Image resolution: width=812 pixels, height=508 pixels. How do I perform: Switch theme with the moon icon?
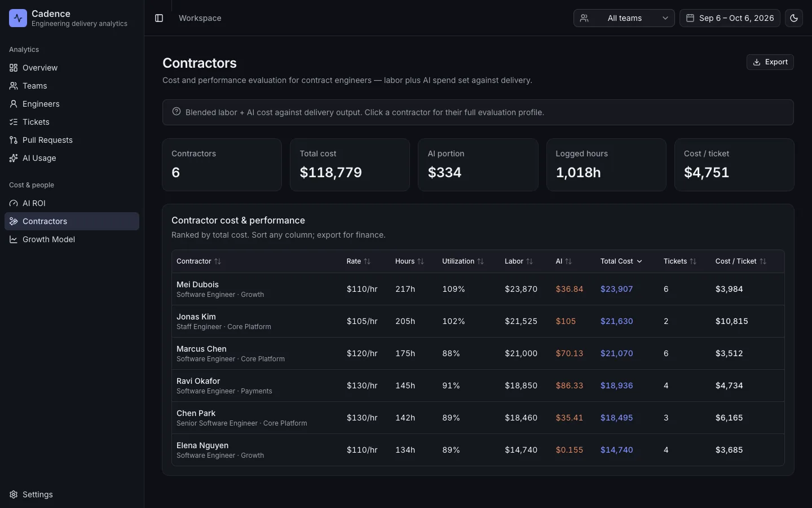click(x=794, y=18)
